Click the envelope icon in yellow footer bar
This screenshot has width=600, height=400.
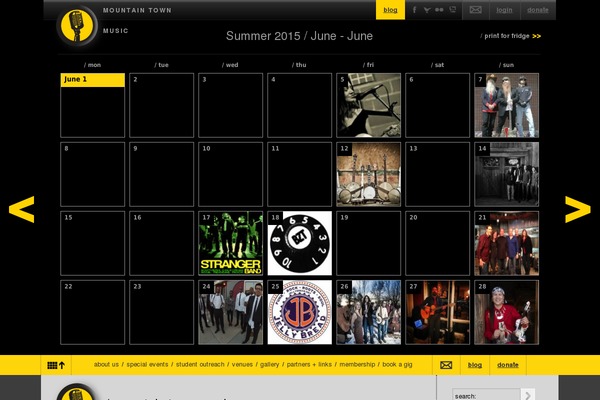[x=446, y=365]
